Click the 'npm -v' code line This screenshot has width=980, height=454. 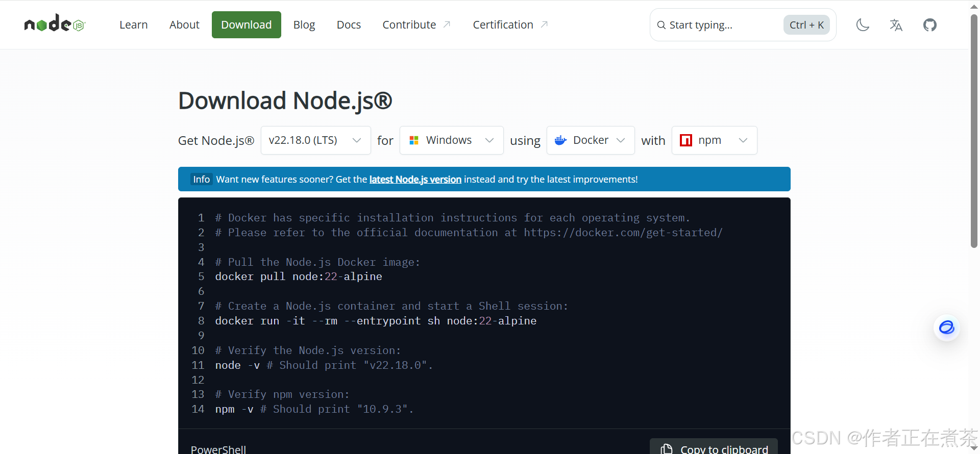click(x=314, y=409)
